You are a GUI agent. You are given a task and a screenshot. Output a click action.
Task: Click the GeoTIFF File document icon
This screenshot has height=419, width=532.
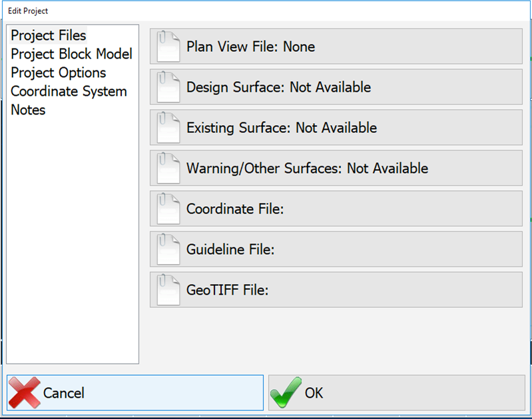tap(168, 290)
